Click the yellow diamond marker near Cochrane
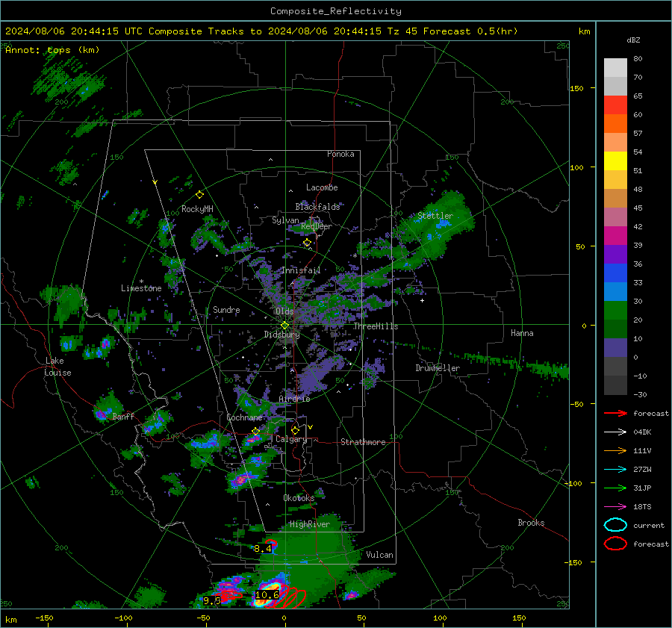The width and height of the screenshot is (672, 628). [x=255, y=432]
